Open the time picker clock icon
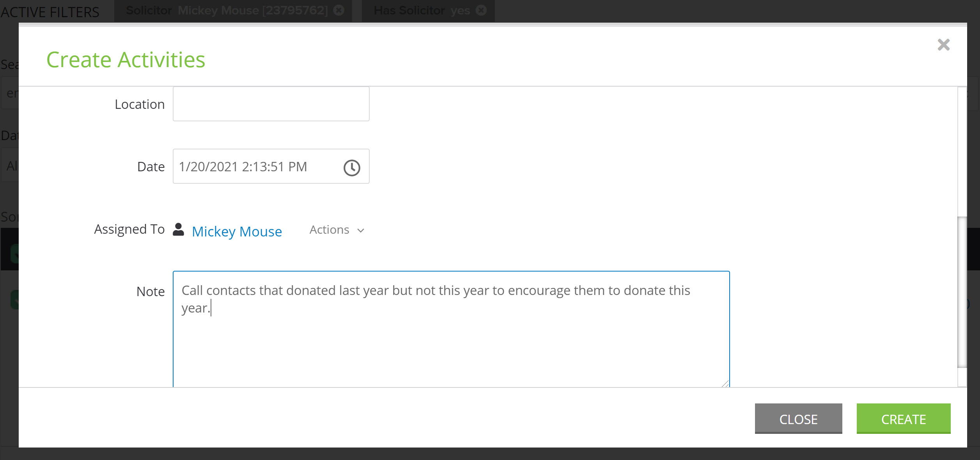 tap(352, 168)
